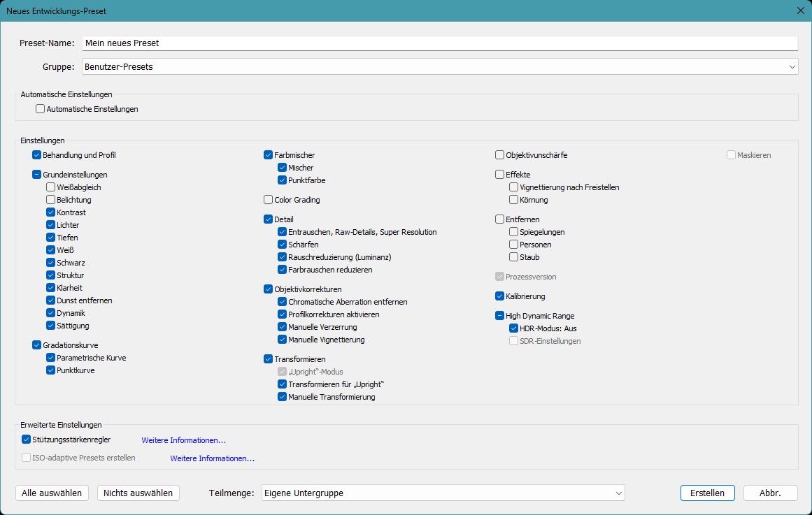This screenshot has width=812, height=515.
Task: Uncheck Rauschreduzierung (Luminanz)
Action: click(283, 256)
